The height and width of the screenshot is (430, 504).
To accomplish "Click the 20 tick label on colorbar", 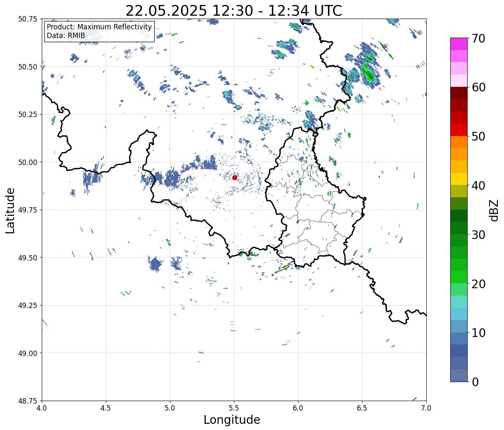I will (478, 284).
